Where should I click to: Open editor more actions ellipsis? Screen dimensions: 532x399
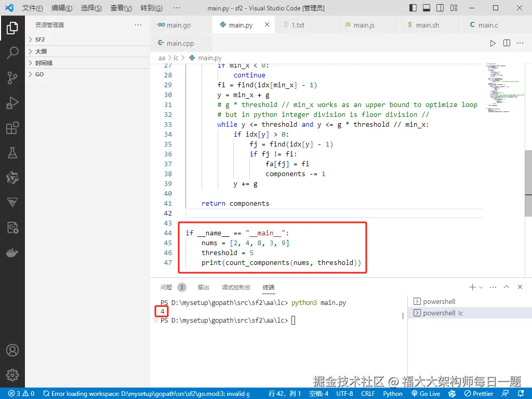point(520,43)
